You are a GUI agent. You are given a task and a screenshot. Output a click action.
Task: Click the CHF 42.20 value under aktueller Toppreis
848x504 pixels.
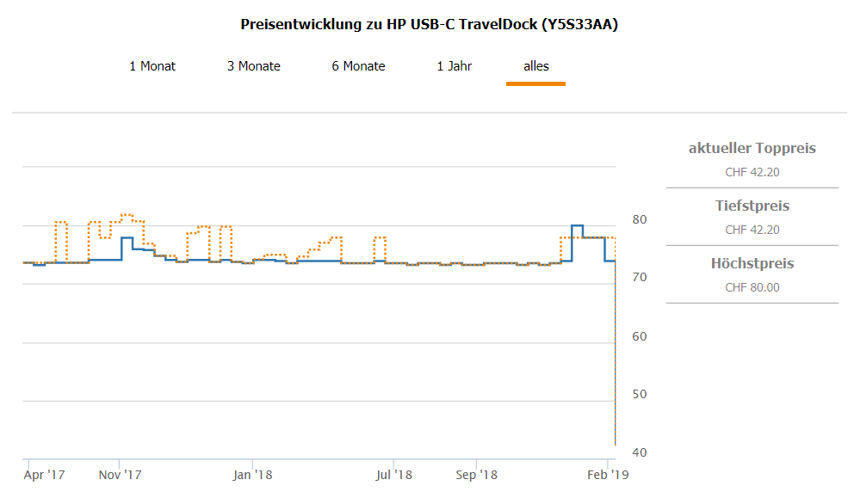coord(752,172)
